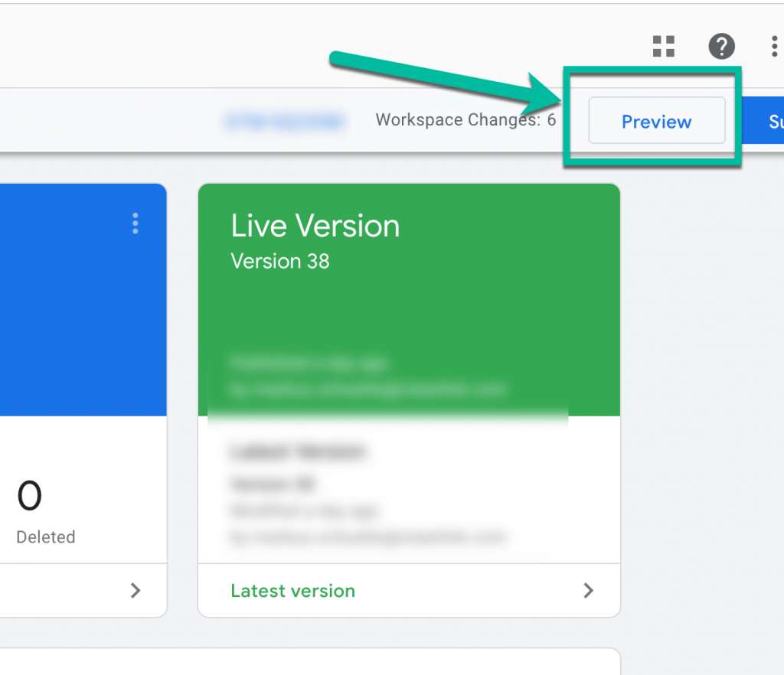Click the Deleted label
The height and width of the screenshot is (675, 784).
coord(45,537)
